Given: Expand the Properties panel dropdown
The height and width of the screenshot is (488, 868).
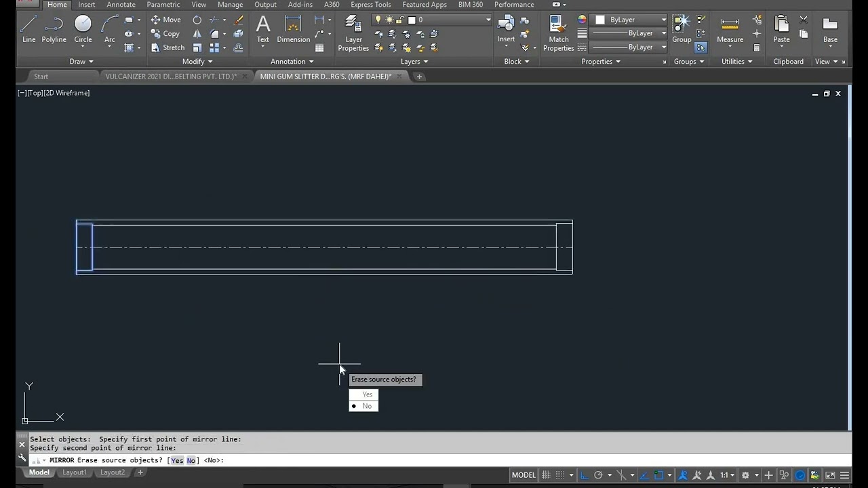Looking at the screenshot, I should pyautogui.click(x=601, y=62).
